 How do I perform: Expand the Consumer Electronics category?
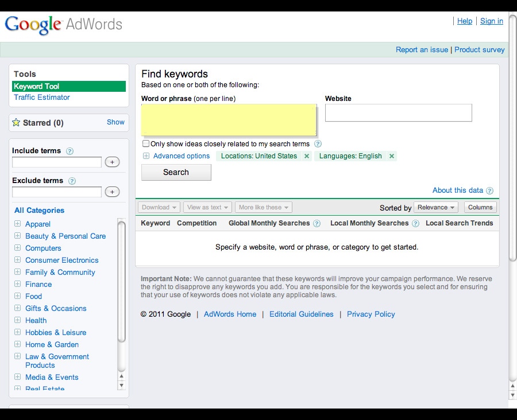17,260
